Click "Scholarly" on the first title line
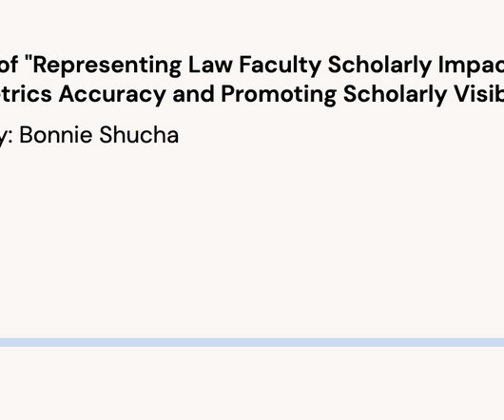The width and height of the screenshot is (504, 420). click(x=379, y=66)
